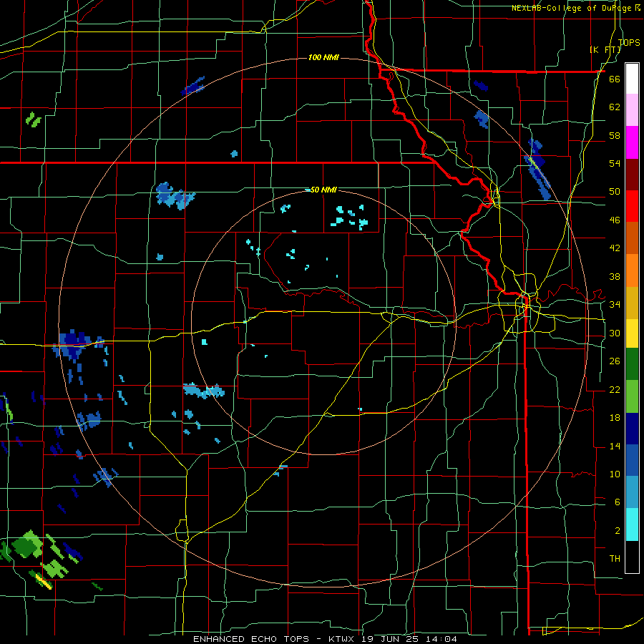The width and height of the screenshot is (644, 644).
Task: Click the '50' legend scale label
Action: [615, 192]
